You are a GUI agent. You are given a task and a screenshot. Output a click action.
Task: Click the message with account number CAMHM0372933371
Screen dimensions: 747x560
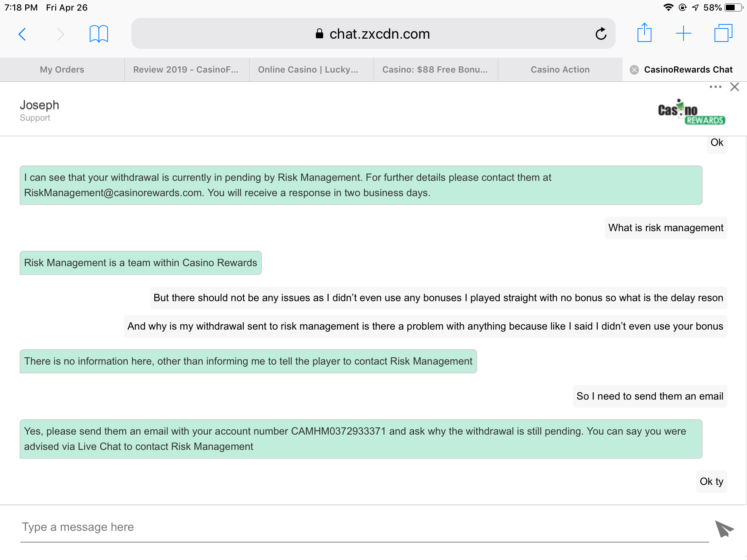(361, 439)
